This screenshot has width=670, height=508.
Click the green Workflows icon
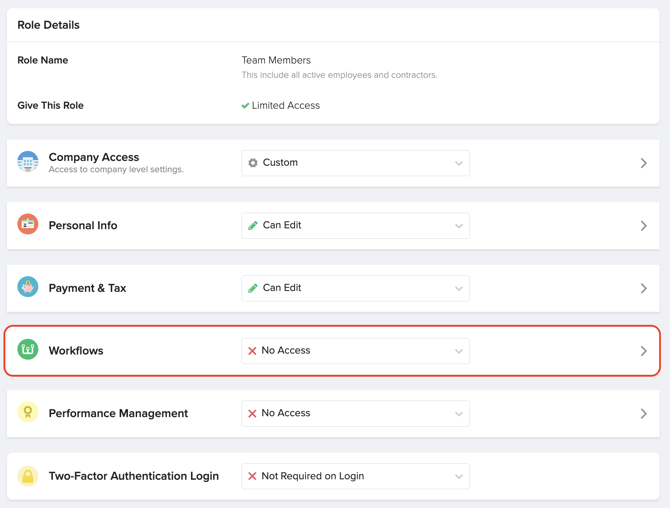[28, 349]
